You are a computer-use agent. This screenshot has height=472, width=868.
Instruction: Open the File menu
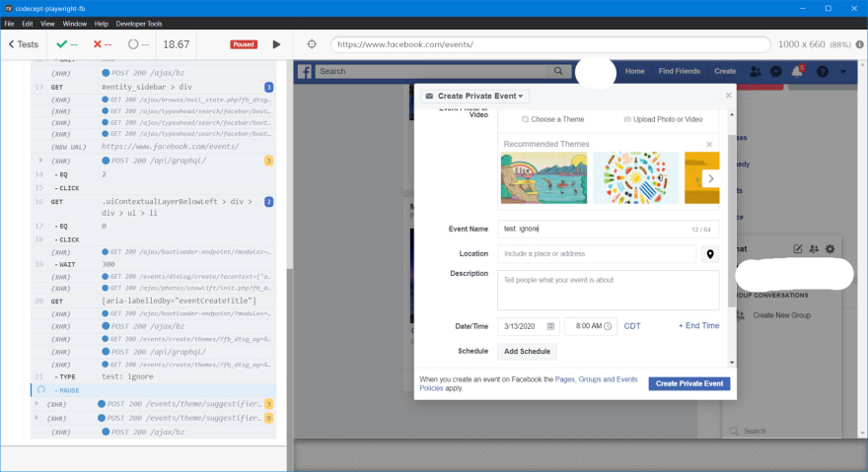(10, 24)
